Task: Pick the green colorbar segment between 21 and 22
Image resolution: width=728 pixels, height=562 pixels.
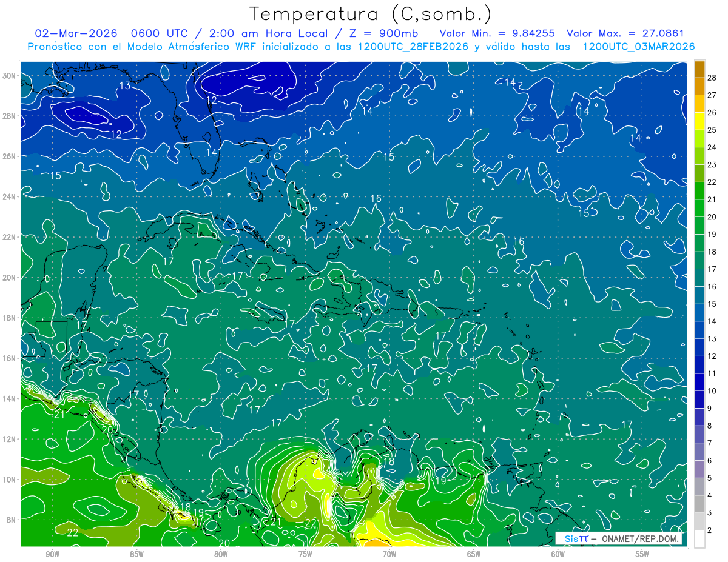Action: click(699, 190)
